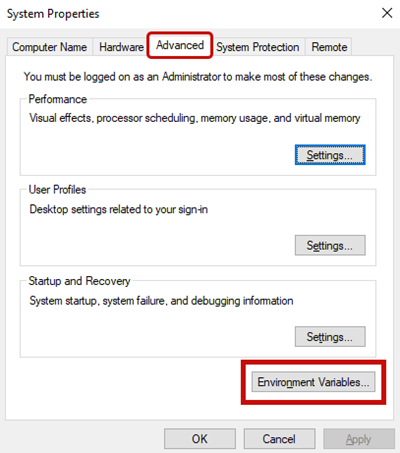The height and width of the screenshot is (453, 400).
Task: Confirm with the OK button
Action: coord(200,439)
